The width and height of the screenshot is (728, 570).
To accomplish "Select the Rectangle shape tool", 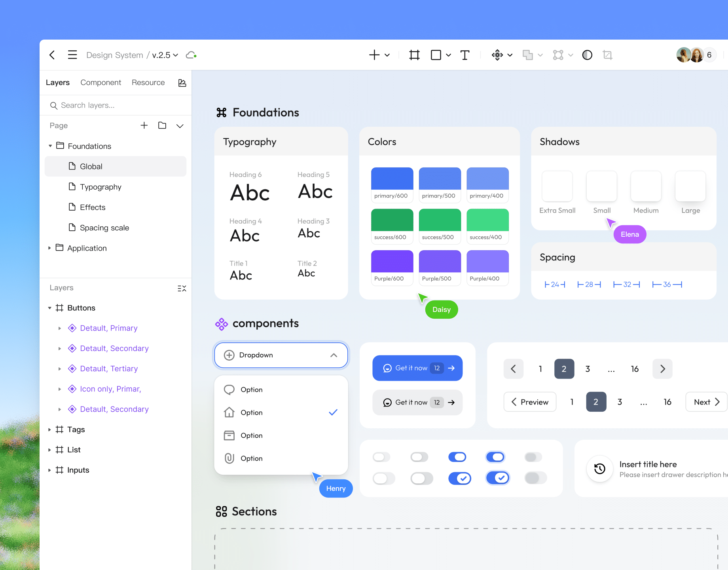I will (x=435, y=55).
